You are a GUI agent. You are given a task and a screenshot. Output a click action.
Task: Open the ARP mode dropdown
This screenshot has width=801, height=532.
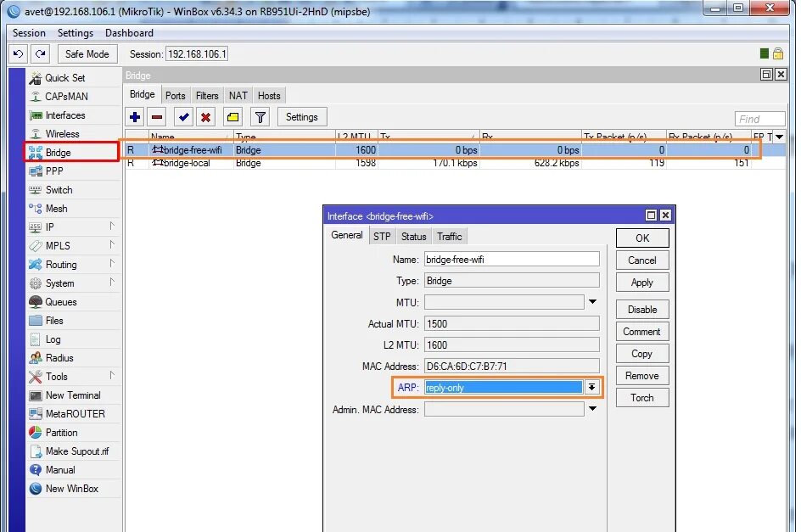(x=591, y=388)
